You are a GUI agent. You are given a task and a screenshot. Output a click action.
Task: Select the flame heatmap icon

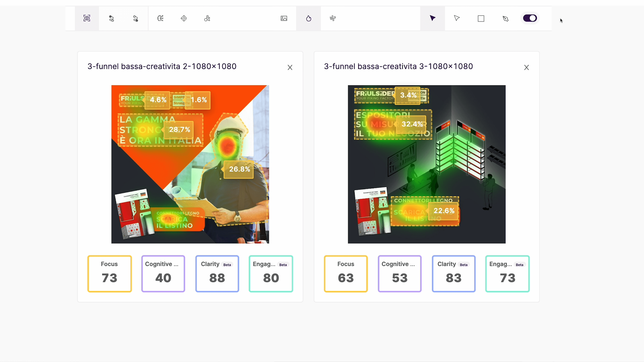pyautogui.click(x=309, y=18)
